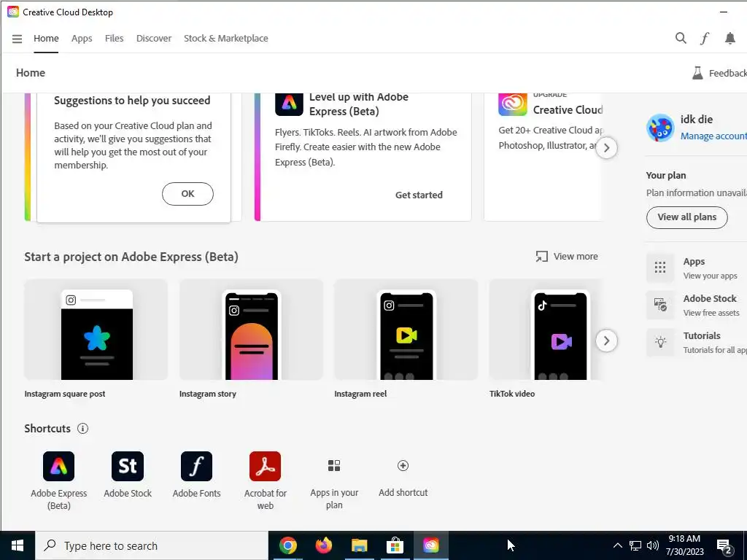Open Google Chrome from the taskbar
747x560 pixels.
pyautogui.click(x=287, y=545)
